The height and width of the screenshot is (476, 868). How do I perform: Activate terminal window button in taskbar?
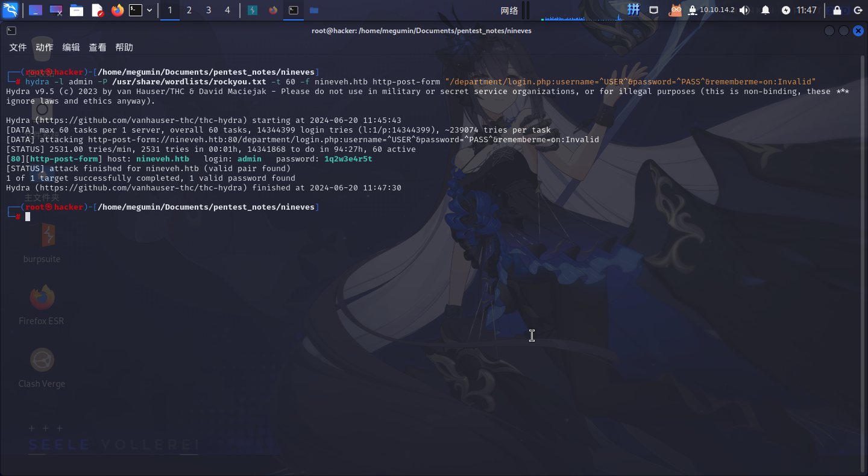tap(293, 10)
